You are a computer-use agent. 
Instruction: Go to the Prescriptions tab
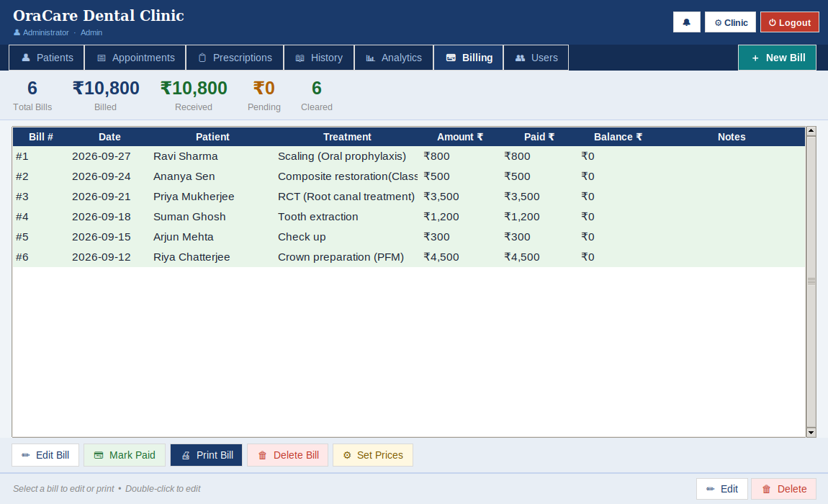coord(235,58)
